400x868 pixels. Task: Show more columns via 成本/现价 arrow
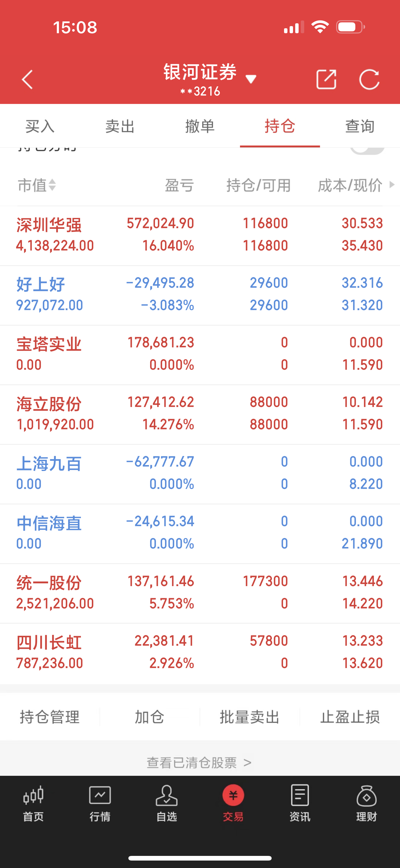[x=392, y=185]
